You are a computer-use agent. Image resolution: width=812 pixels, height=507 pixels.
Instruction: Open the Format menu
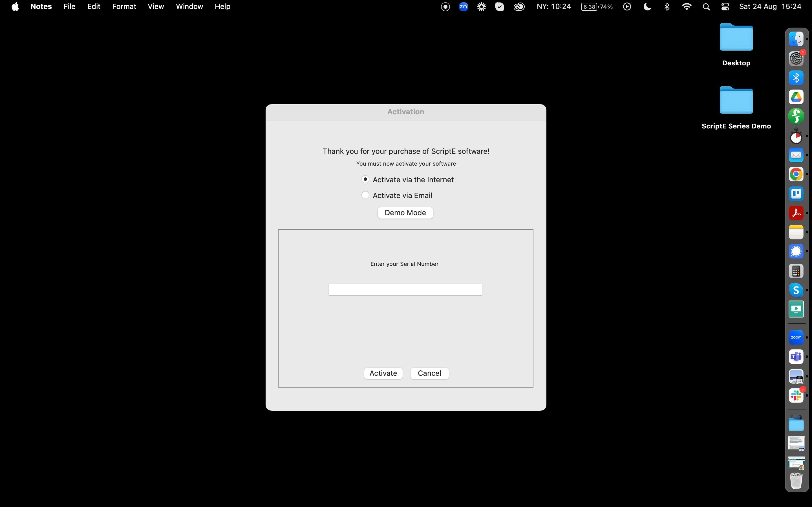point(124,6)
